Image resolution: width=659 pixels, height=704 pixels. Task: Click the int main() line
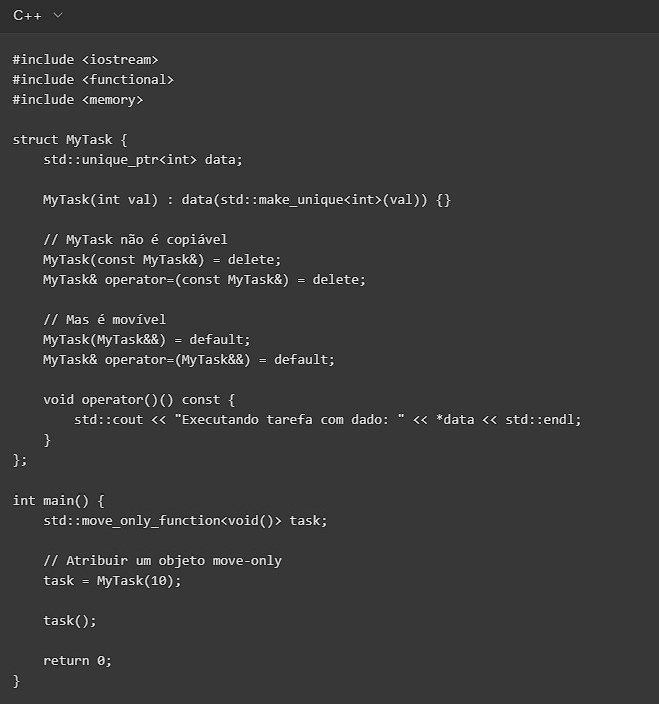coord(58,499)
